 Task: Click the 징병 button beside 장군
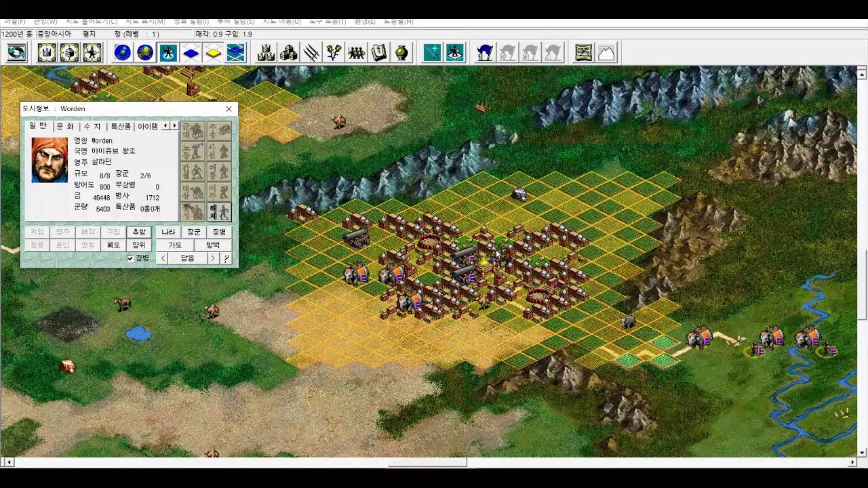pos(219,232)
